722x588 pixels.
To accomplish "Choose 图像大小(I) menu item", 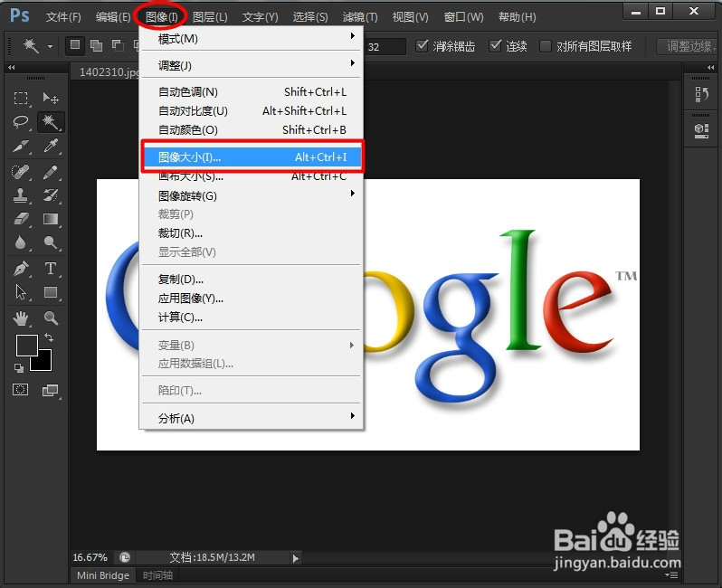I will [x=252, y=157].
